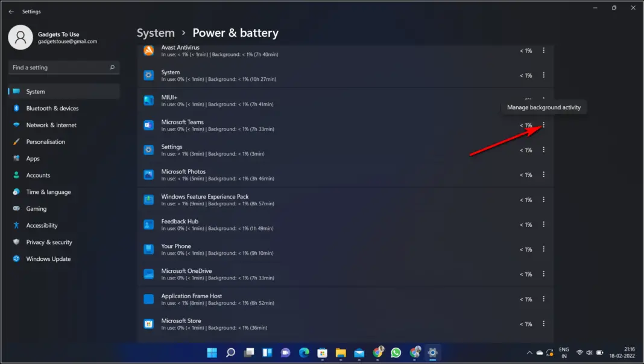The width and height of the screenshot is (644, 364).
Task: Click the System breadcrumb link
Action: coord(156,33)
